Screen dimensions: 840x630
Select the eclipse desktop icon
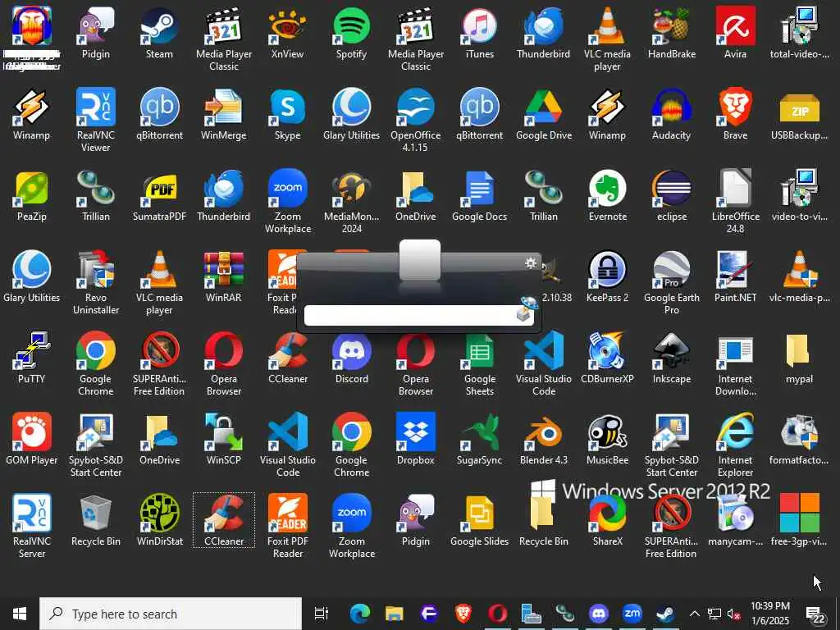671,196
